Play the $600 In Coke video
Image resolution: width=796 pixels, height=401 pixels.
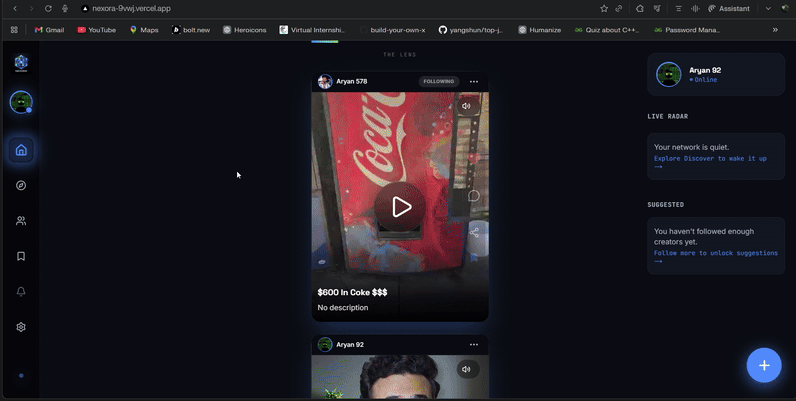(x=401, y=207)
